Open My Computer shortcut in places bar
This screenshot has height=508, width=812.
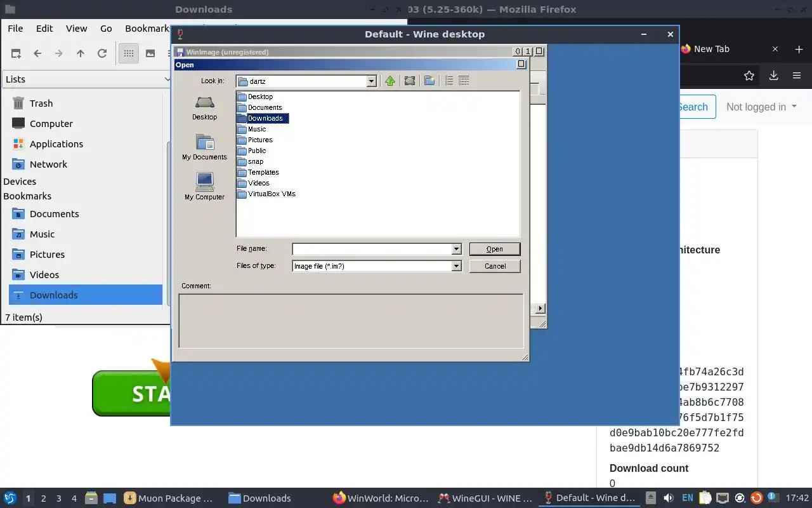tap(204, 187)
